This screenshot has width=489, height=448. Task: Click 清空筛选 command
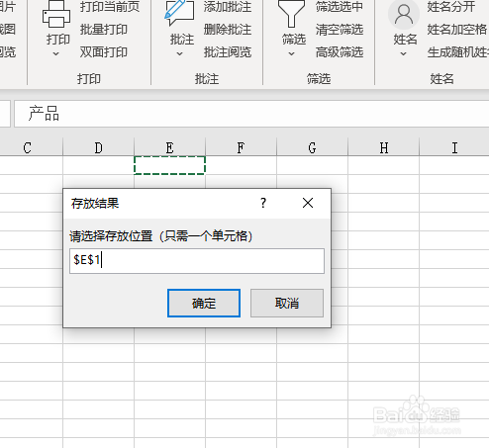(340, 30)
